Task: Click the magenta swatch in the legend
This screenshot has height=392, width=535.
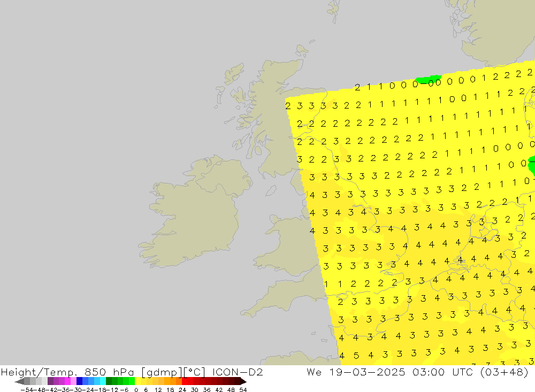Action: pos(67,381)
